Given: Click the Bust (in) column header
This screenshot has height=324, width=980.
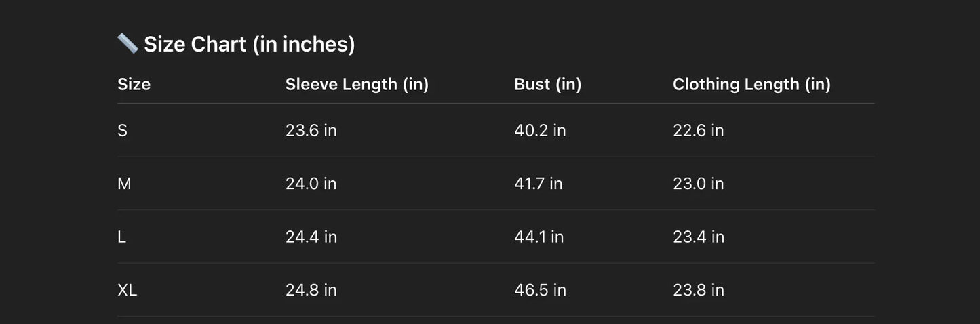Looking at the screenshot, I should (547, 84).
